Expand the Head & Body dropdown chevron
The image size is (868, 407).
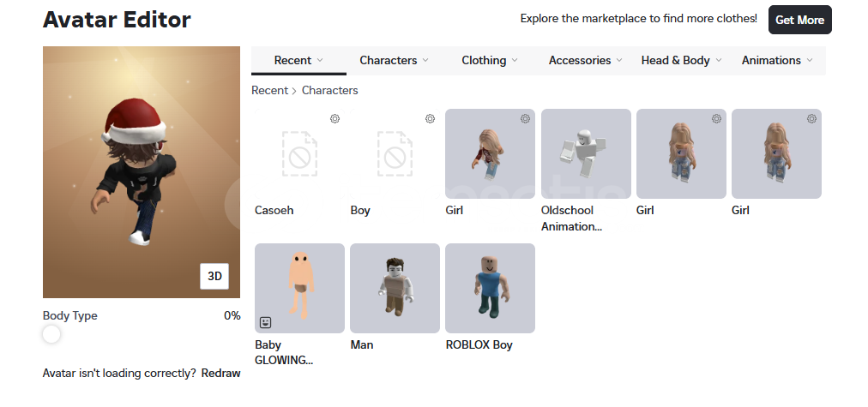pos(719,60)
